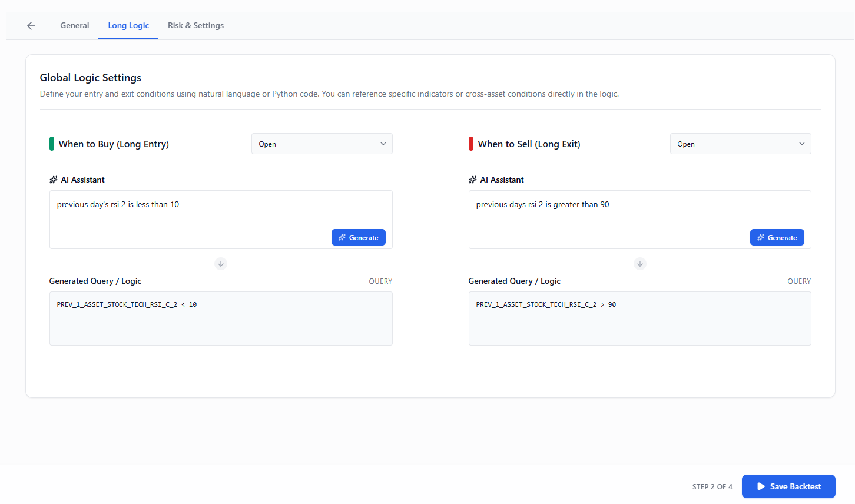
Task: Focus the Long Exit AI Assistant prompt box
Action: point(640,220)
